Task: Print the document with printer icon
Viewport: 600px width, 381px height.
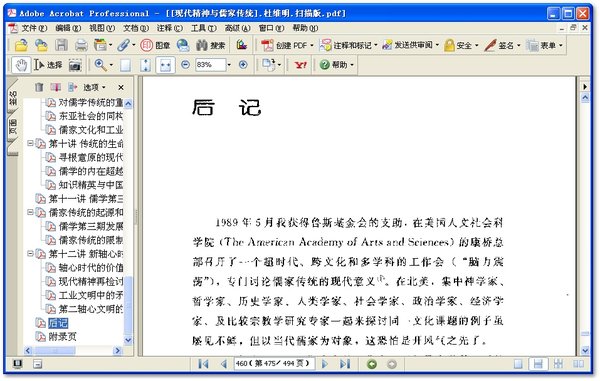Action: point(81,45)
